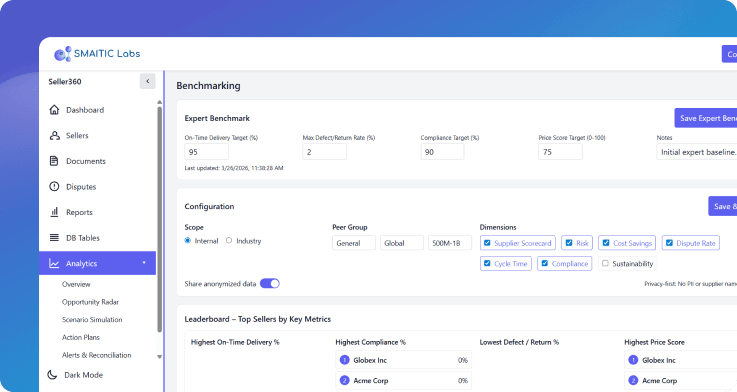This screenshot has width=737, height=392.
Task: Click Acme Corp under Highest Compliance %
Action: click(371, 380)
